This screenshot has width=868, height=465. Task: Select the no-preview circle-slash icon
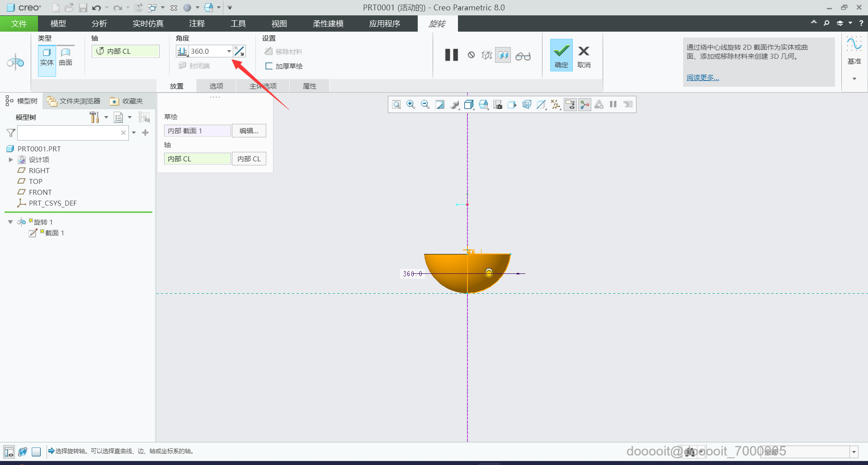point(471,55)
